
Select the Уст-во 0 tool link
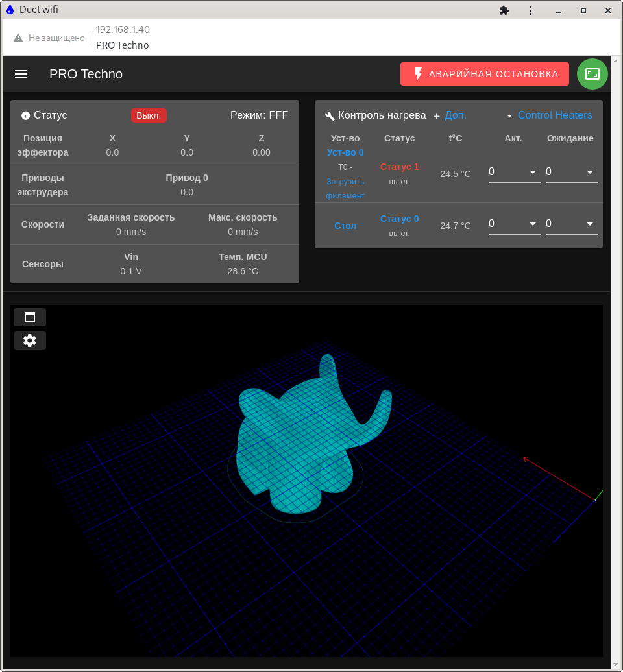(345, 152)
